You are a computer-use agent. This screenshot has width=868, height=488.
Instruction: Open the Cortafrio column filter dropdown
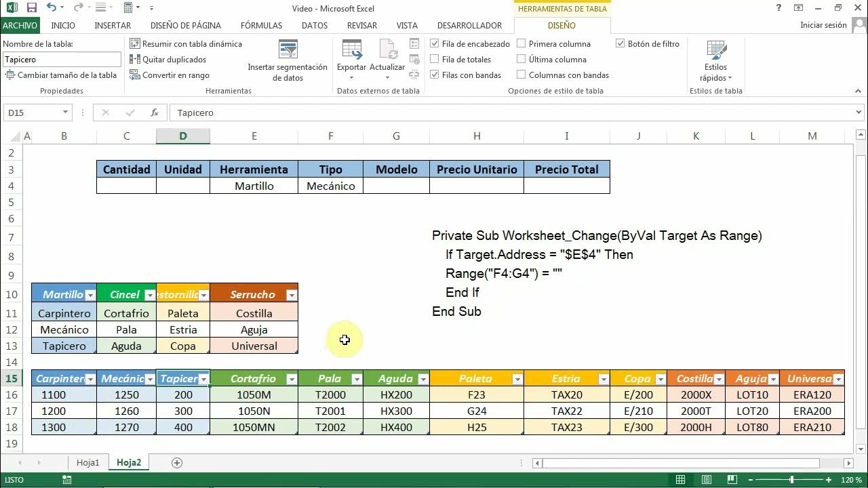pos(291,379)
